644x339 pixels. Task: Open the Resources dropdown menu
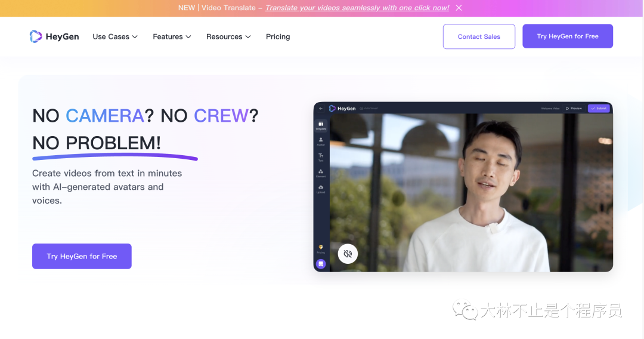pyautogui.click(x=228, y=36)
